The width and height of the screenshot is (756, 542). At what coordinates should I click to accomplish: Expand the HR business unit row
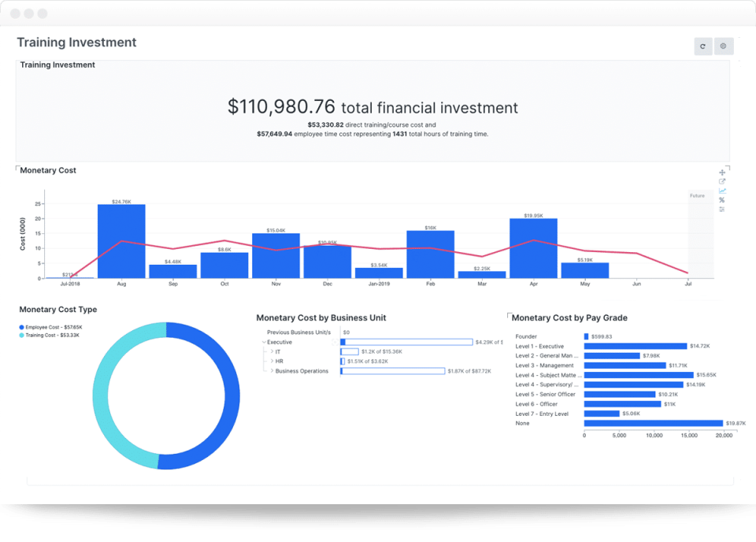(272, 361)
